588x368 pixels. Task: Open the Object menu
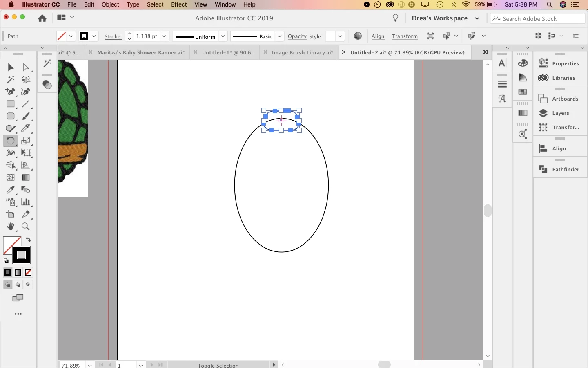pos(110,4)
